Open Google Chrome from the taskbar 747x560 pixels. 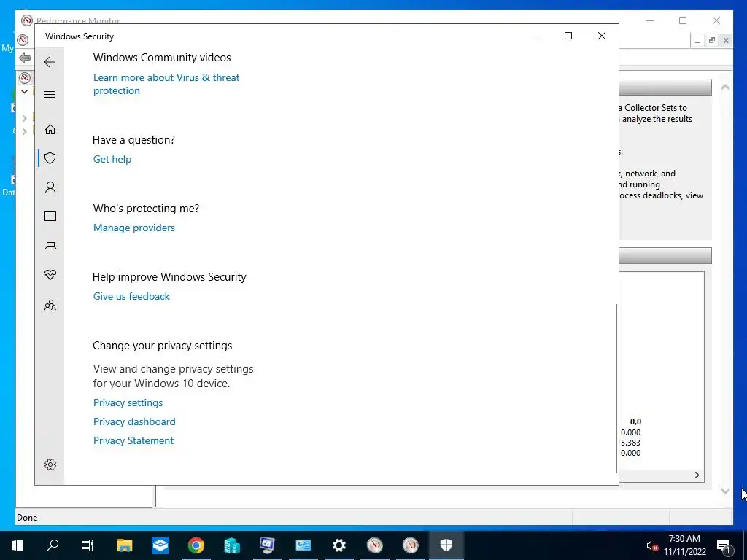[196, 545]
